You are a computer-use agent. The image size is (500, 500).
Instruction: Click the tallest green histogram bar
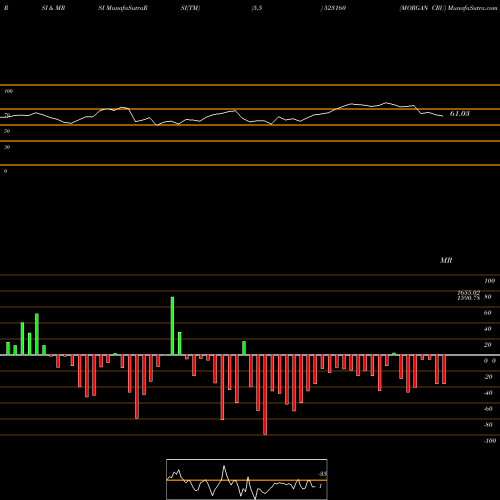pyautogui.click(x=172, y=326)
